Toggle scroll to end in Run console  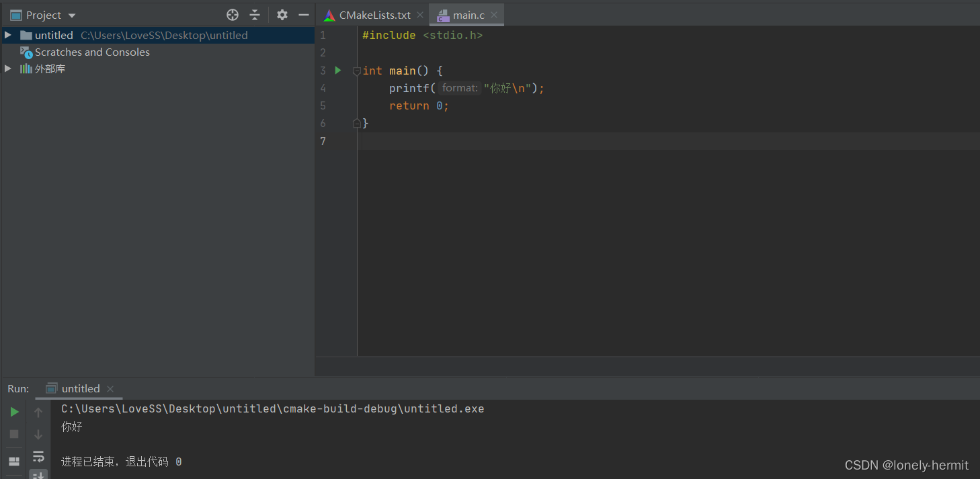(38, 474)
